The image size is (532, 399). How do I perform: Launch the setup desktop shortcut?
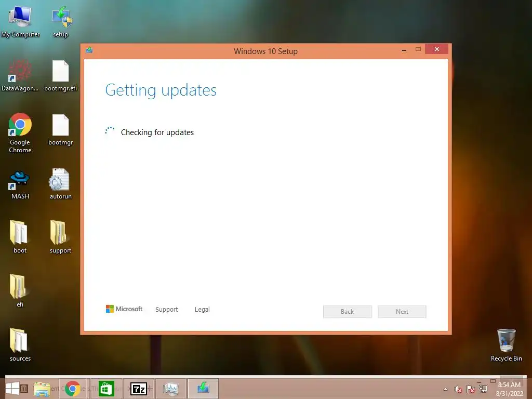(61, 22)
